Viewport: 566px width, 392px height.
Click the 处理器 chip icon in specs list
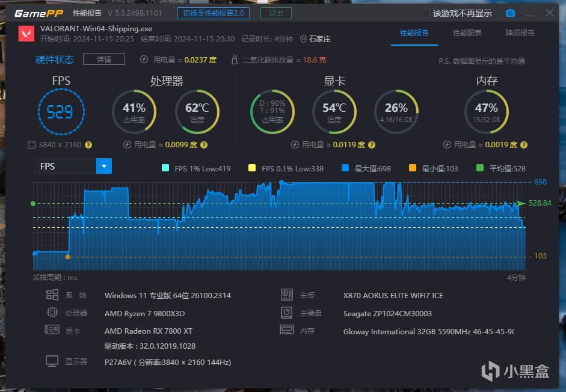52,312
